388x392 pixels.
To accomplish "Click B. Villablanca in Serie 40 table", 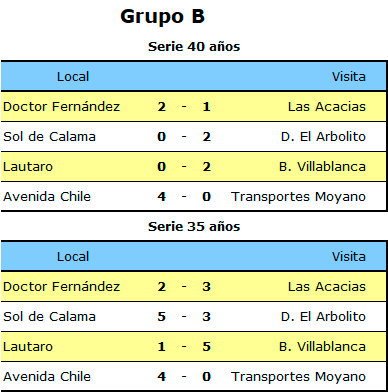I will [322, 167].
